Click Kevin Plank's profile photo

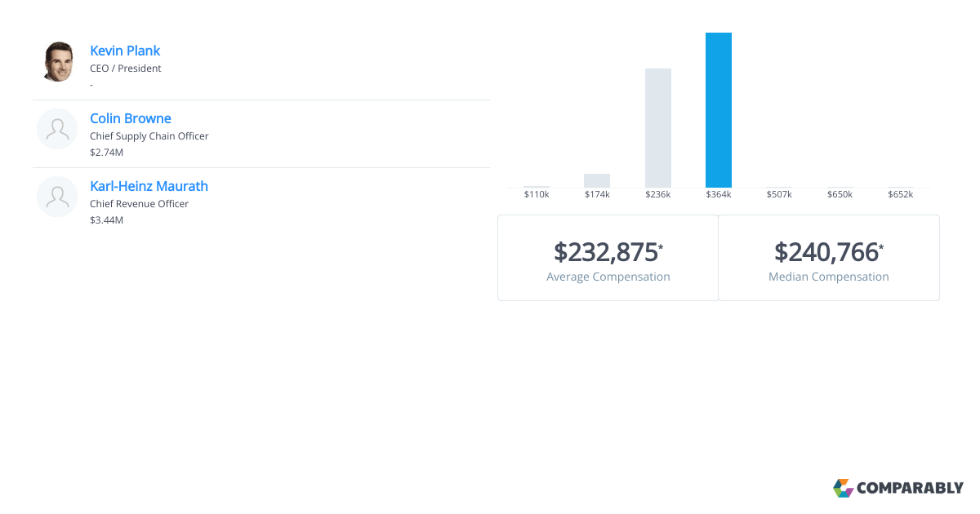pyautogui.click(x=57, y=61)
